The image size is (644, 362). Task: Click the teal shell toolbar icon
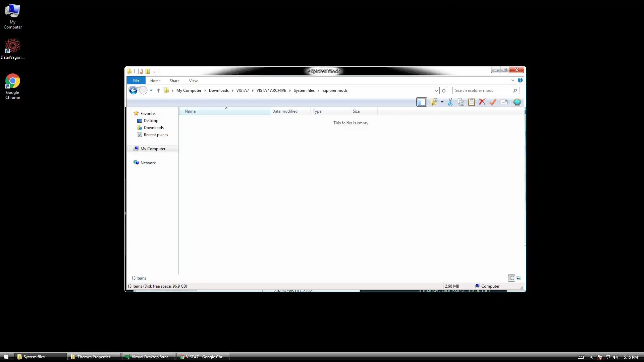(x=517, y=102)
